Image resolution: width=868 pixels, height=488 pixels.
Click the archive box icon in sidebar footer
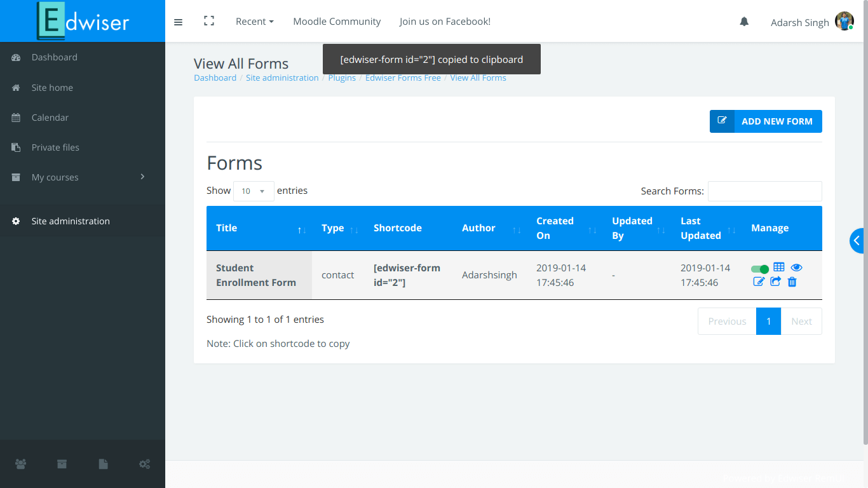click(x=62, y=464)
